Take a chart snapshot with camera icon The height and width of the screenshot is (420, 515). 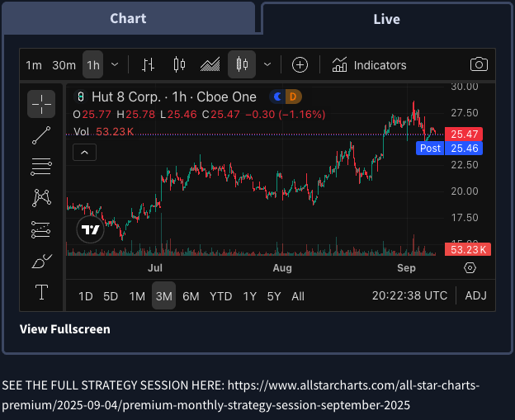[x=479, y=64]
